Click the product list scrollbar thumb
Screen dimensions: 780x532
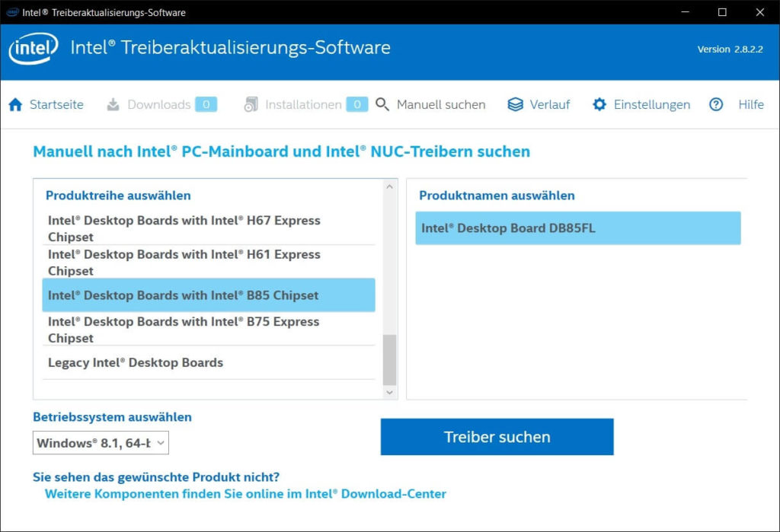389,359
